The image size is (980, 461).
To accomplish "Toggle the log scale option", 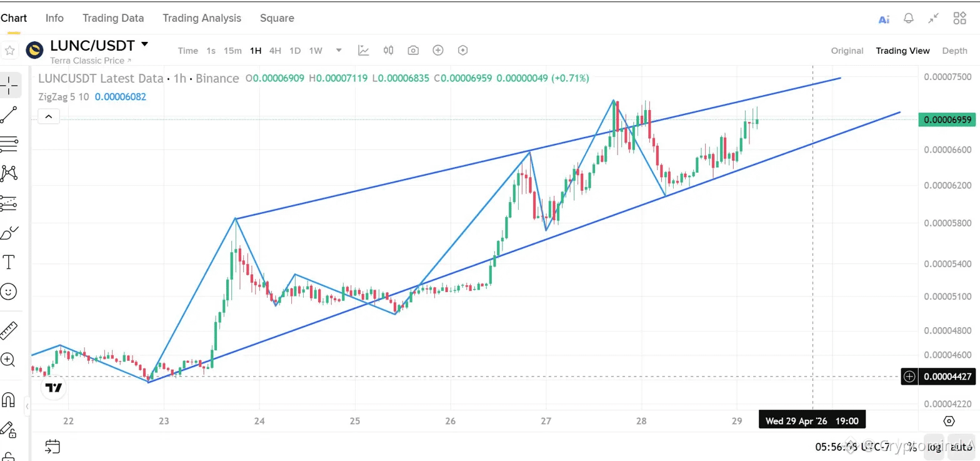I will pyautogui.click(x=934, y=446).
